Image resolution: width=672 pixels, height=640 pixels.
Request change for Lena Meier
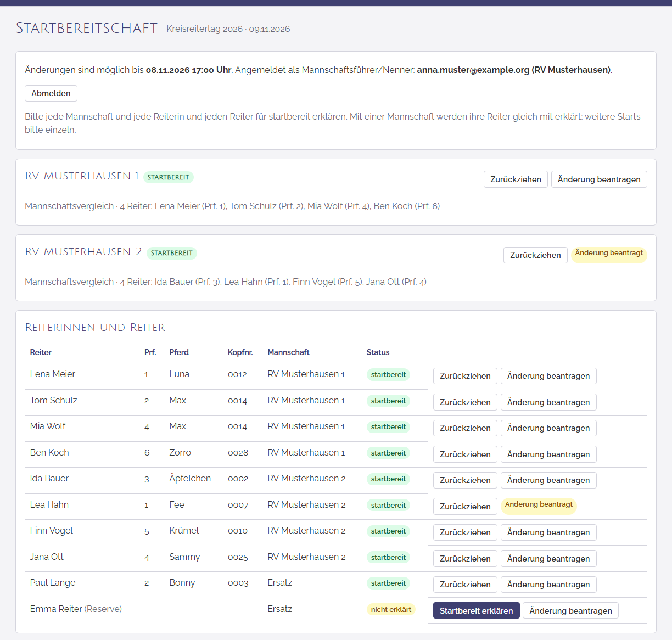(548, 376)
